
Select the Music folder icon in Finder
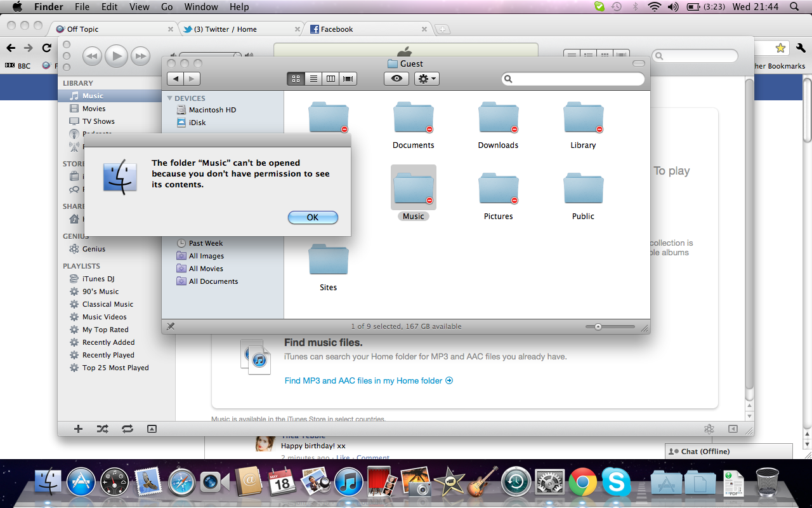tap(414, 188)
